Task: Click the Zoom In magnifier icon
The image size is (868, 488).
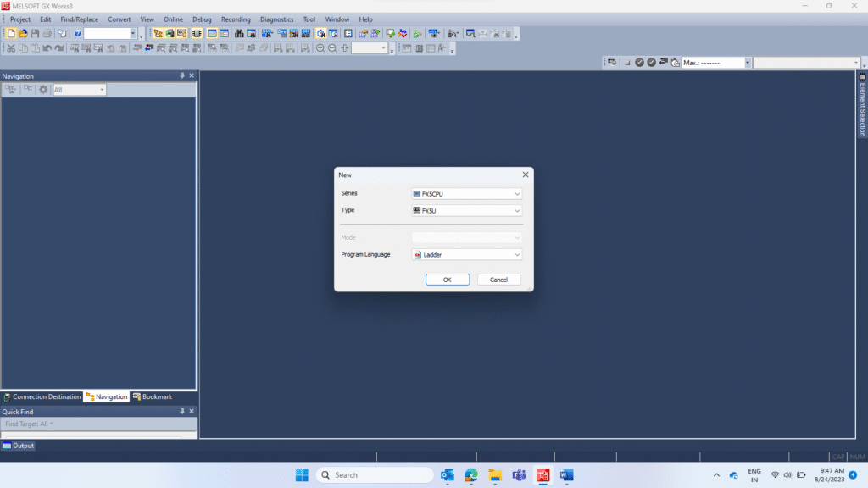Action: 320,48
